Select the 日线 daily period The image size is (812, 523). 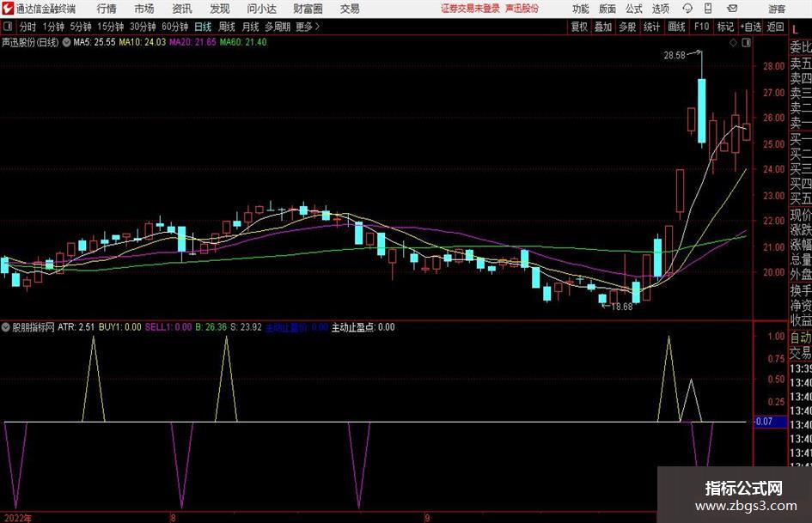click(x=203, y=27)
